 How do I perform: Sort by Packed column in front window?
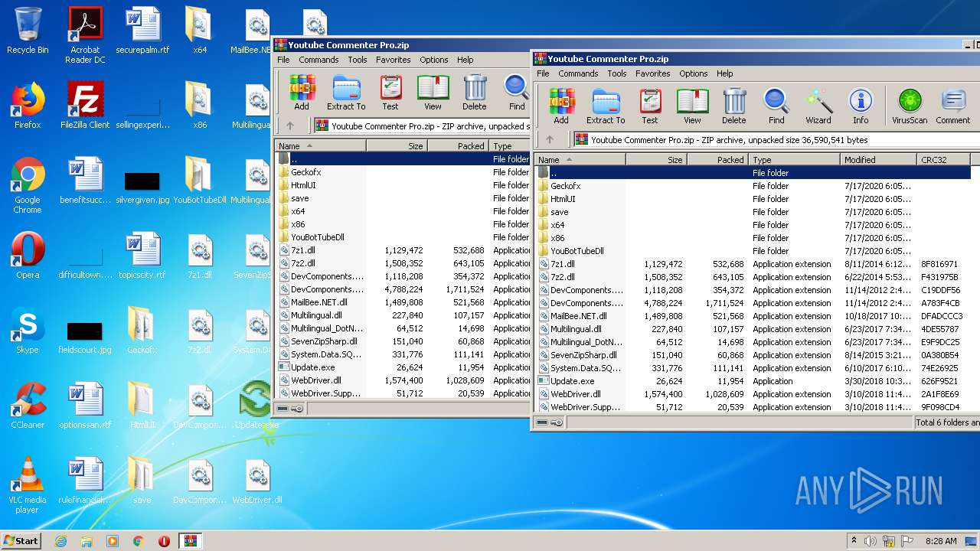(718, 160)
